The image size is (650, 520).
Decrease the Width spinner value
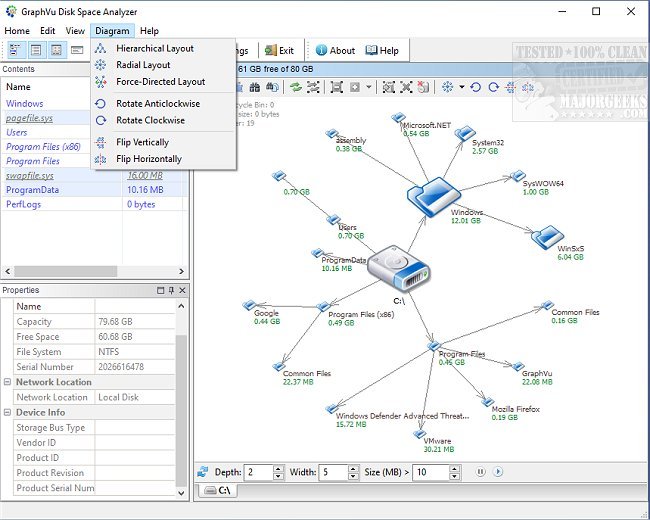point(353,476)
